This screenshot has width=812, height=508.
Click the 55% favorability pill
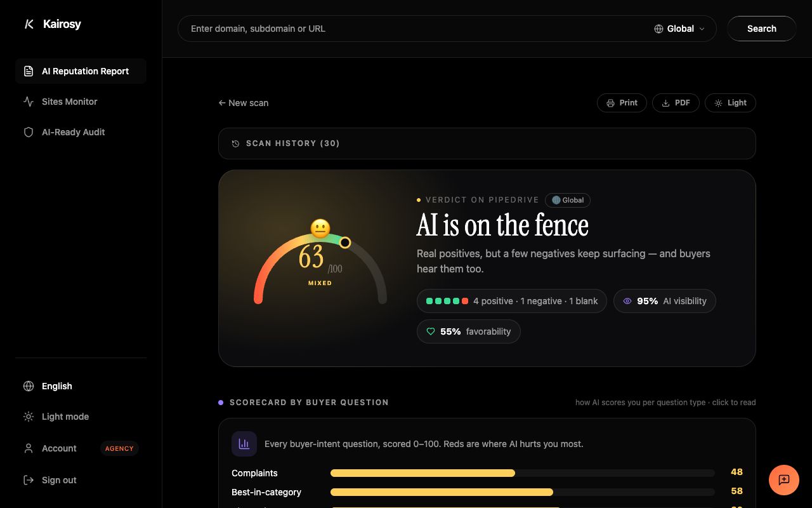point(468,331)
